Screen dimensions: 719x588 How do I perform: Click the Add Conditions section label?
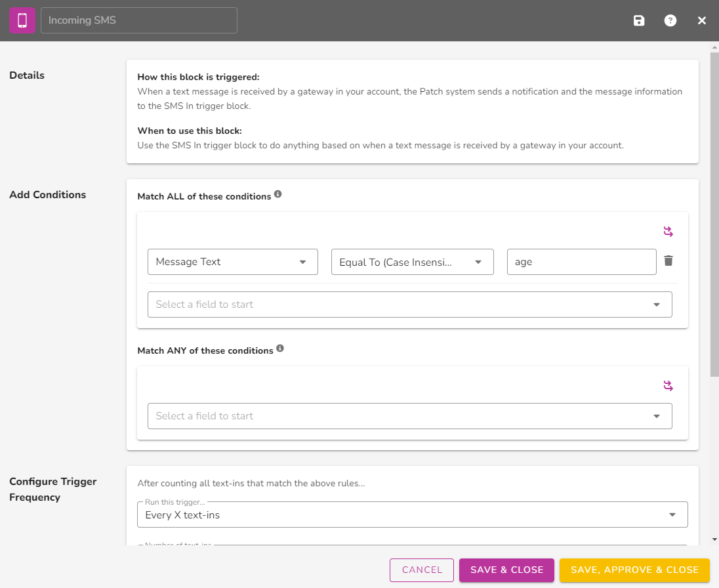point(47,194)
